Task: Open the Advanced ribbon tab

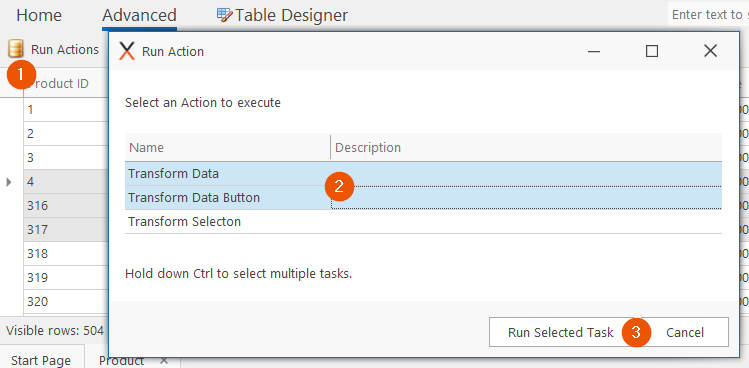Action: (x=139, y=15)
